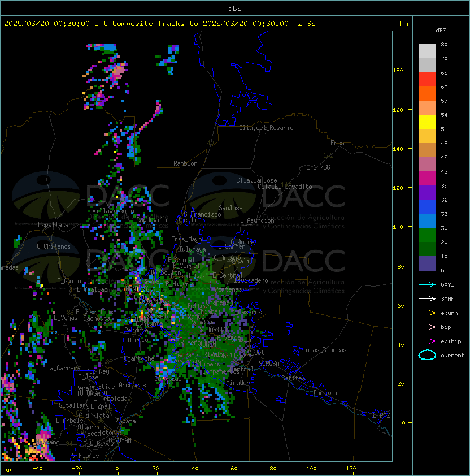Click the 'Clla.del_Rosario' map label
Screen dimensions: 470x476
pyautogui.click(x=266, y=128)
